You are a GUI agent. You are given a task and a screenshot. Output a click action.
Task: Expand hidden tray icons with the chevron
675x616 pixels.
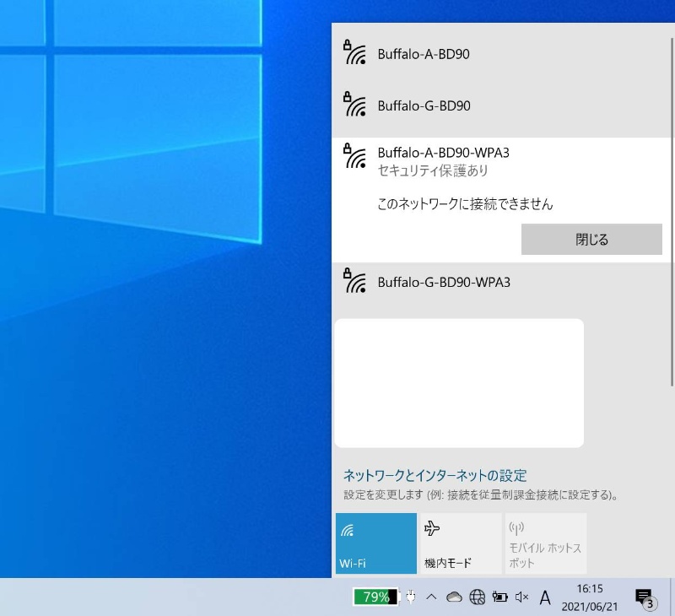(x=429, y=597)
